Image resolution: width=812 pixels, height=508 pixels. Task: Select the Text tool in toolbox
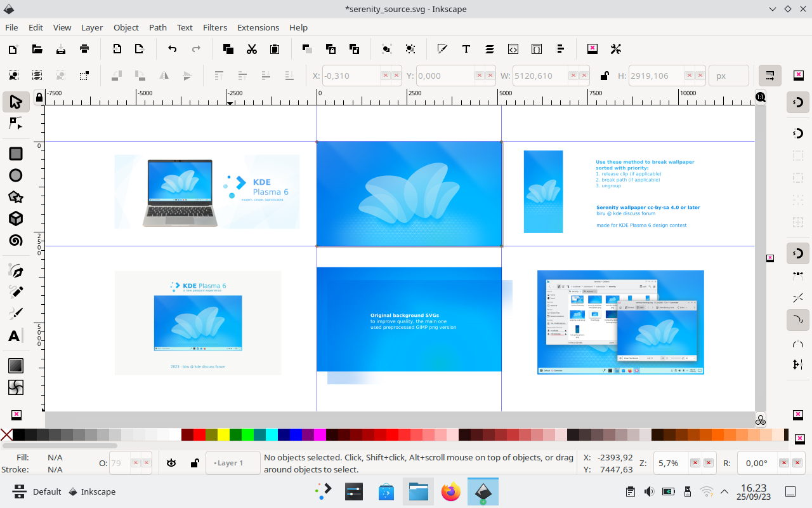15,335
